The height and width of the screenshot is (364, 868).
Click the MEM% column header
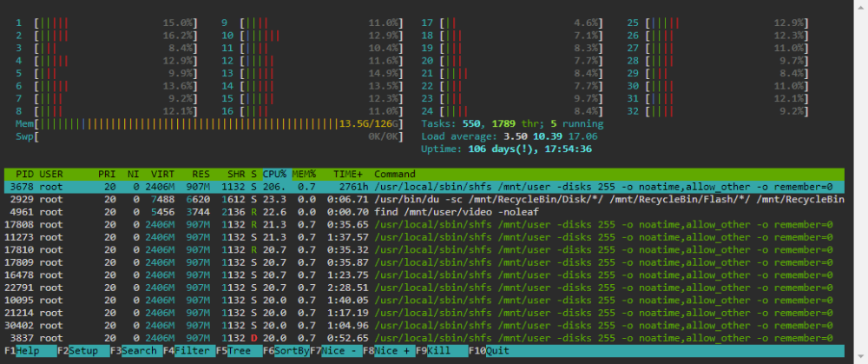(x=304, y=174)
